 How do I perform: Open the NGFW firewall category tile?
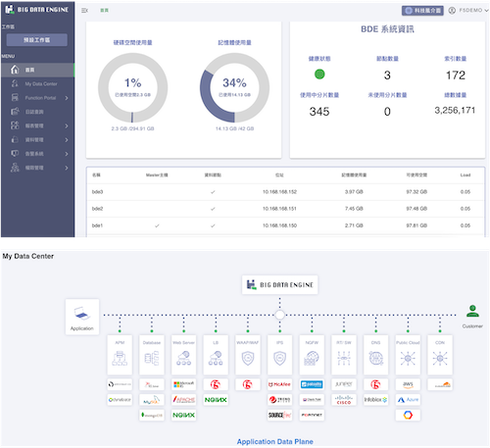312,355
